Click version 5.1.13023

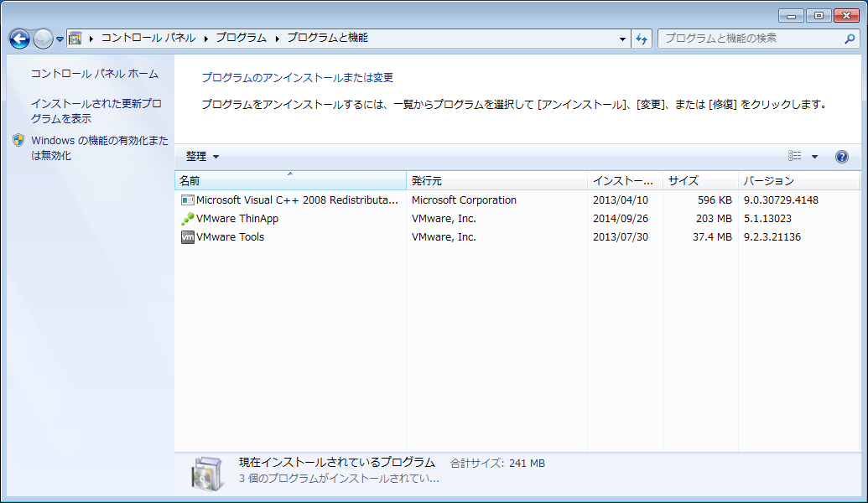(767, 219)
